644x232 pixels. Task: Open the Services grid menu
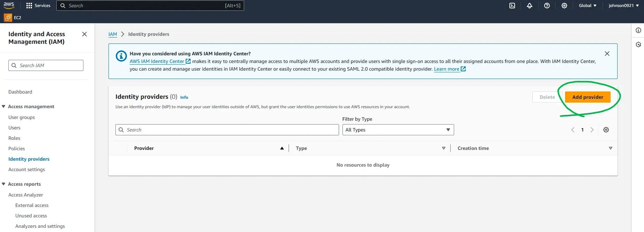coord(38,6)
